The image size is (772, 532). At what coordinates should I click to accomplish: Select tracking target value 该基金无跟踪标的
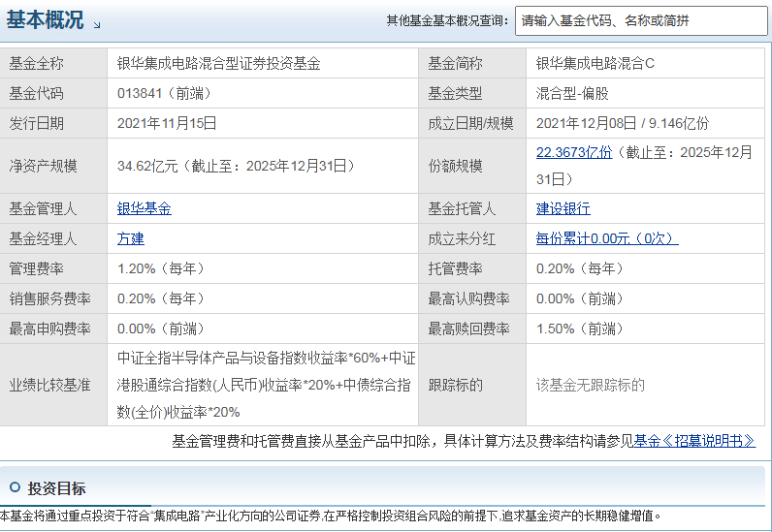(x=591, y=385)
